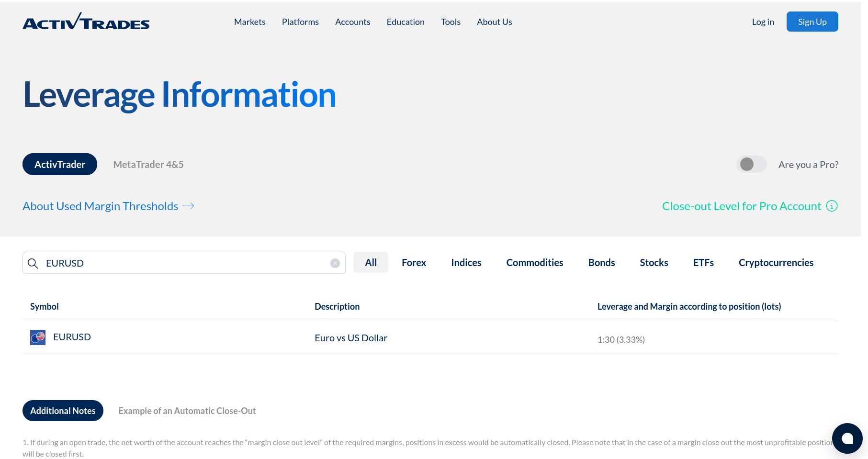Open the Markets menu
Image resolution: width=868 pixels, height=459 pixels.
point(250,22)
